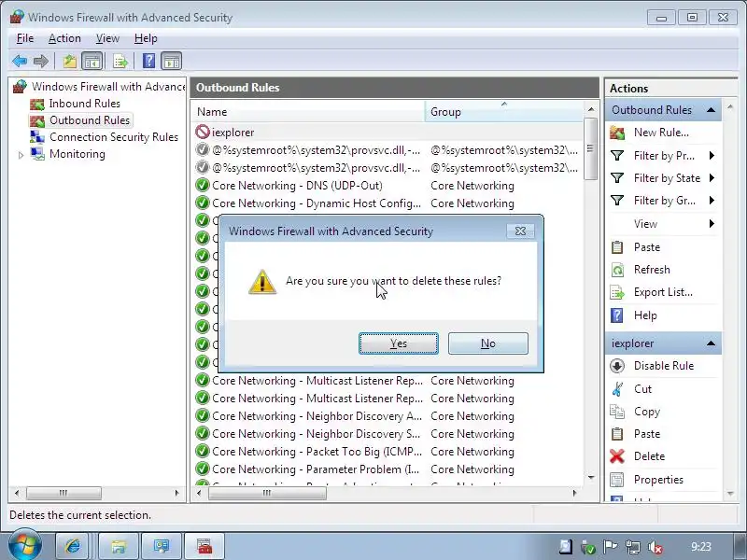This screenshot has height=560, width=747.
Task: Click Paste under the iexplorer section
Action: click(647, 434)
